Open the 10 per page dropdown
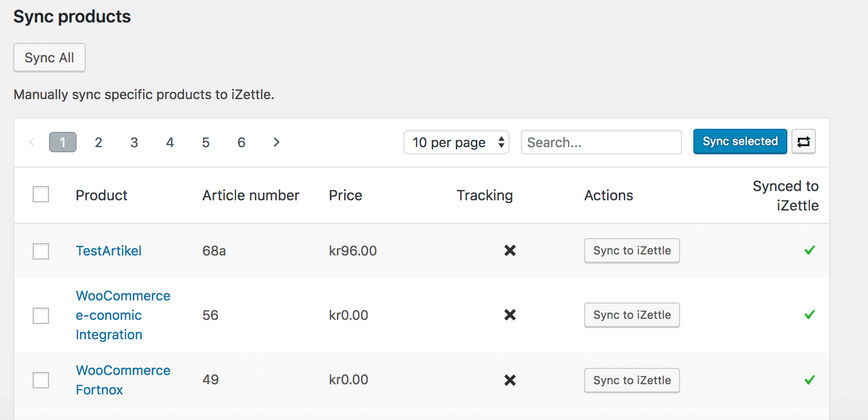Screen dimensions: 868x420 point(456,142)
